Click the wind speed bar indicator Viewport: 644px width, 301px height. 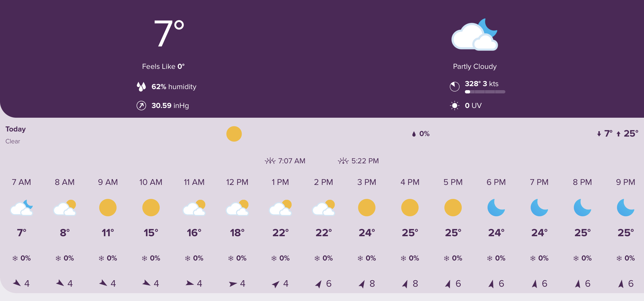pos(485,92)
